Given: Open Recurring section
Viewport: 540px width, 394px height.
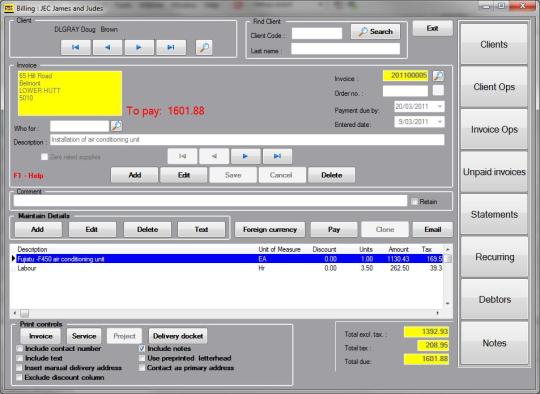Looking at the screenshot, I should [x=494, y=257].
